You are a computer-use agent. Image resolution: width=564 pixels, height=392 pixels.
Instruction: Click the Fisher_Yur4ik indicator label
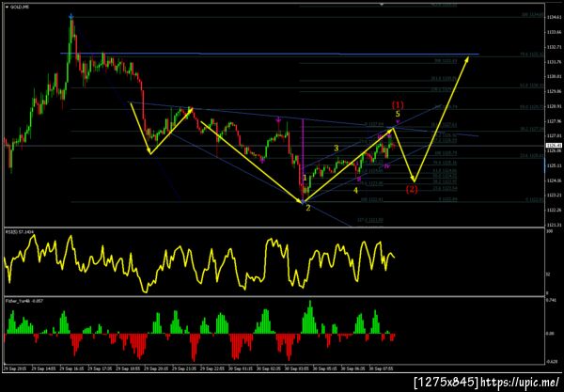24,301
